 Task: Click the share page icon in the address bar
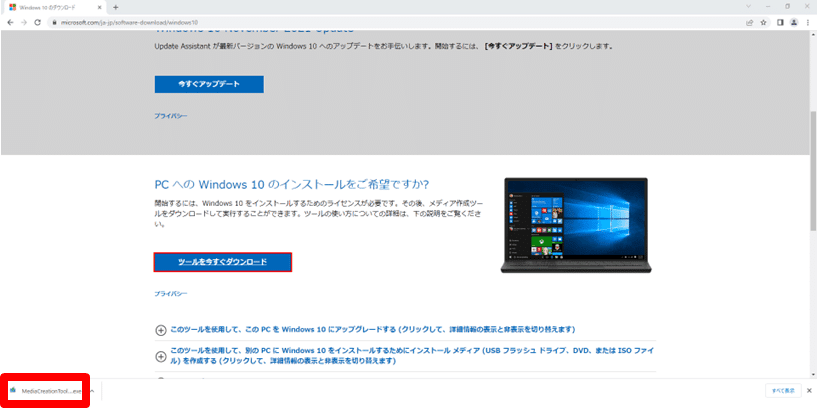pyautogui.click(x=749, y=22)
